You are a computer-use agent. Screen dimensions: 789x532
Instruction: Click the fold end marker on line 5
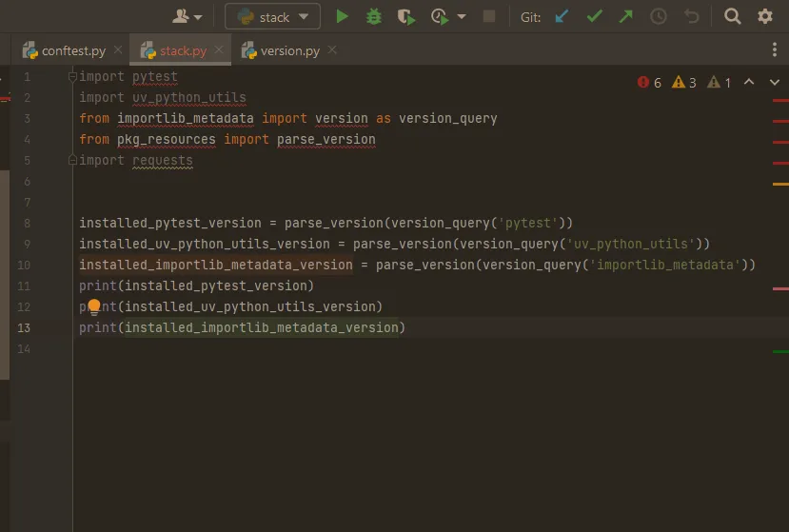72,160
